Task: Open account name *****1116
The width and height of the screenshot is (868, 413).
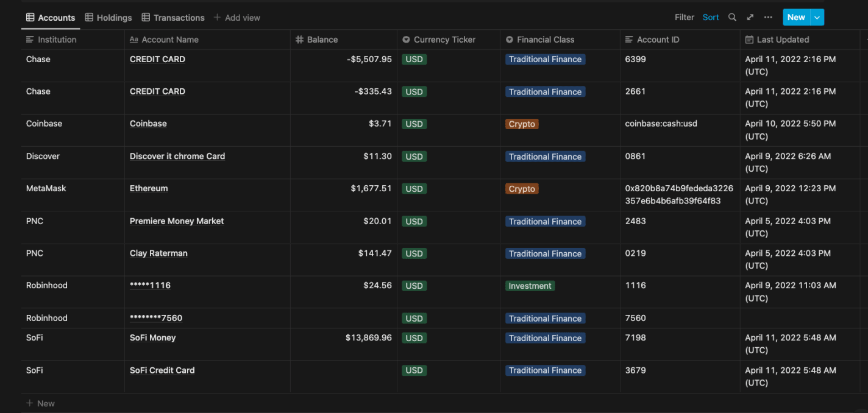Action: [x=150, y=285]
